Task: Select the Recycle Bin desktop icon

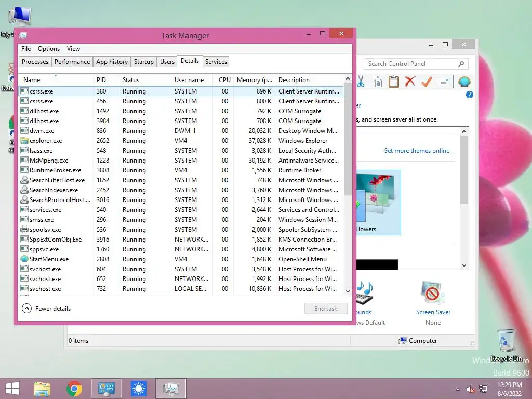Action: tap(506, 345)
